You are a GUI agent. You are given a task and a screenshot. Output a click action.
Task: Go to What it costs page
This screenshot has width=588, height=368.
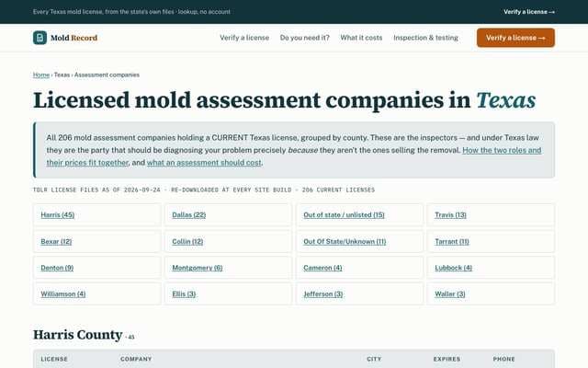click(x=361, y=38)
